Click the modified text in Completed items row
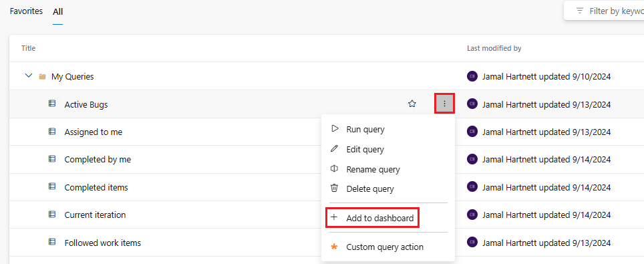 click(x=546, y=188)
